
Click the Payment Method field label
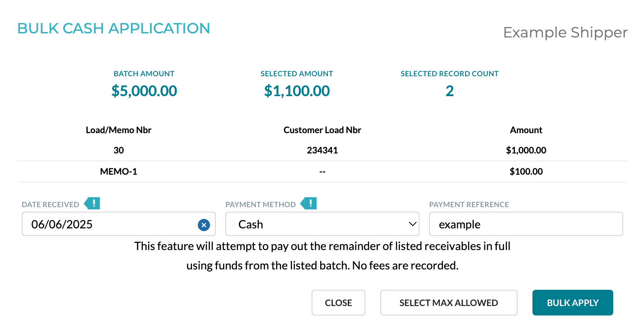(x=261, y=204)
